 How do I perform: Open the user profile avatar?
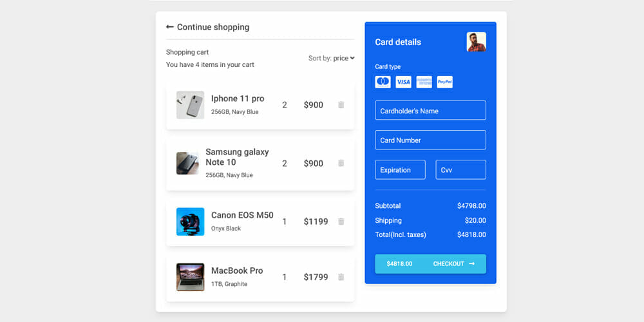point(477,42)
